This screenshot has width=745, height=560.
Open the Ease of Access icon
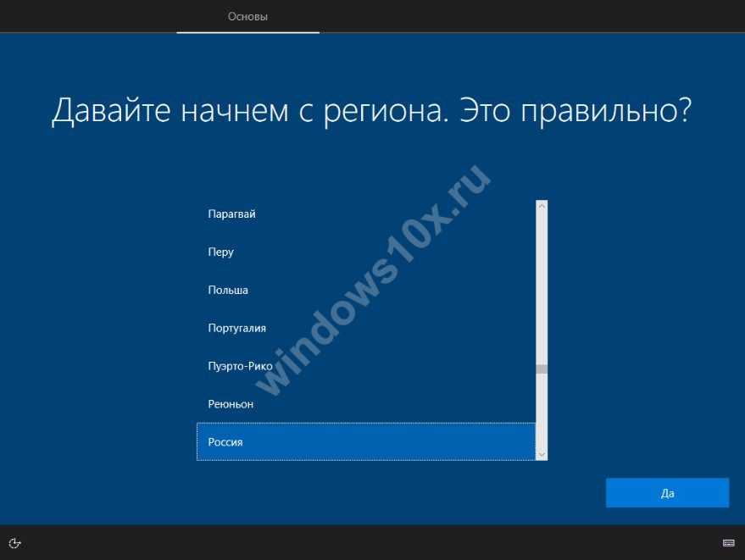pyautogui.click(x=14, y=543)
